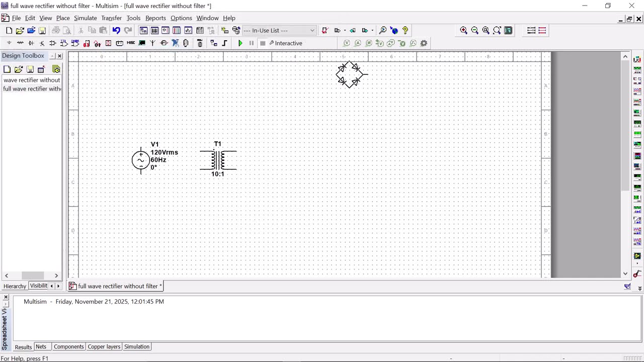Switch to Hierarchy tab in Design Toolbox

15,286
